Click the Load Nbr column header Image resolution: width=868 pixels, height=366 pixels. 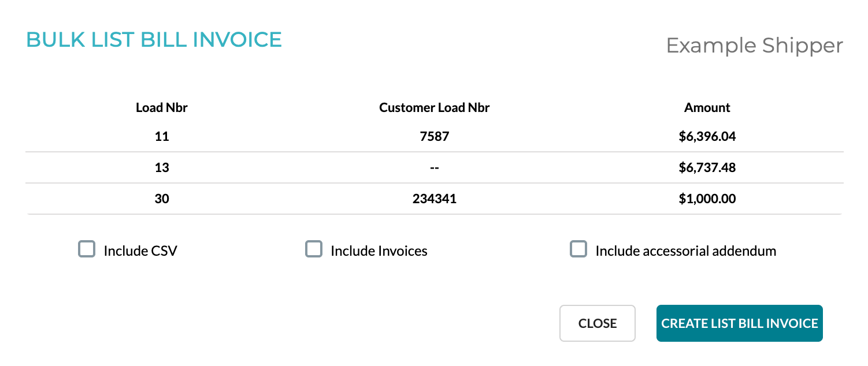(x=162, y=107)
